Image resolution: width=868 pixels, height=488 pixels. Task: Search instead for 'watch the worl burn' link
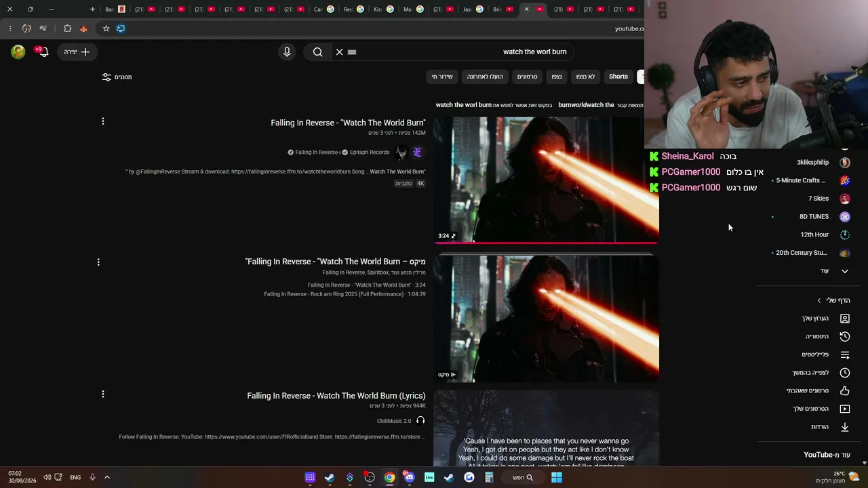point(464,105)
